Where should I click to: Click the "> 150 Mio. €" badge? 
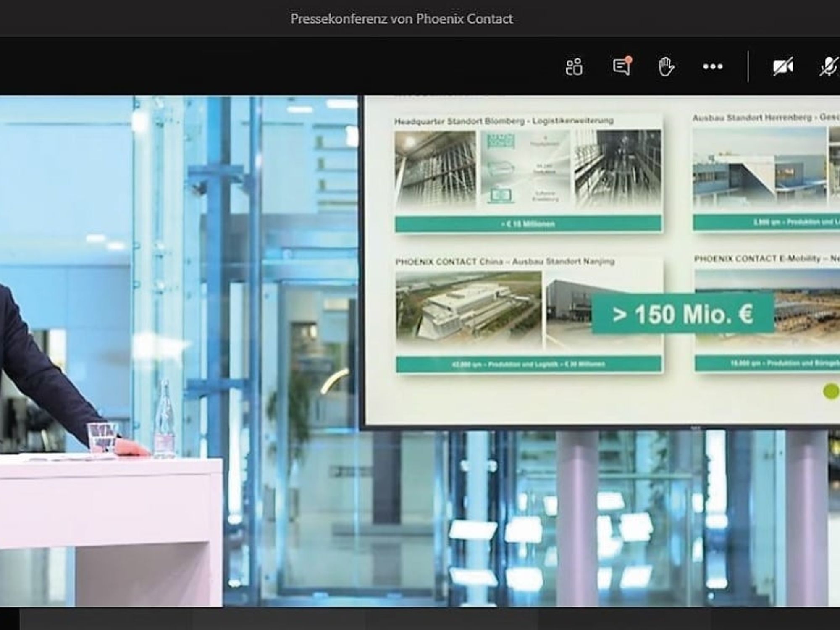tap(683, 314)
